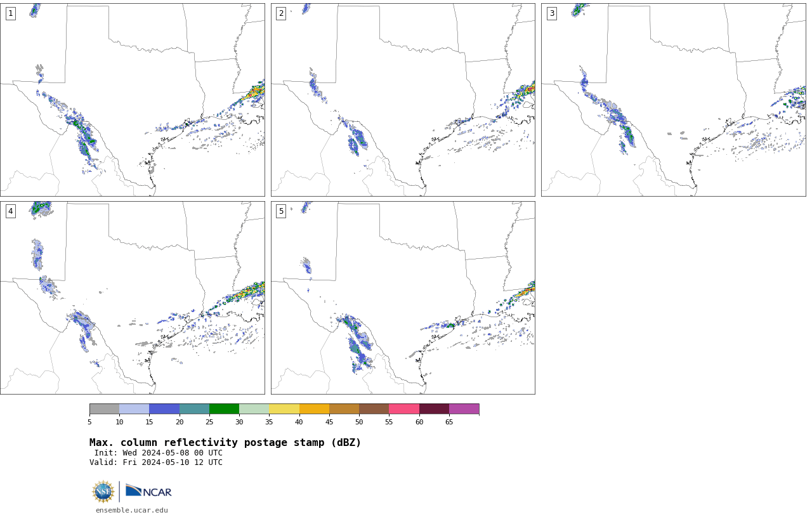This screenshot has height=517, width=812.
Task: Click the member number 5 label box
Action: 281,211
